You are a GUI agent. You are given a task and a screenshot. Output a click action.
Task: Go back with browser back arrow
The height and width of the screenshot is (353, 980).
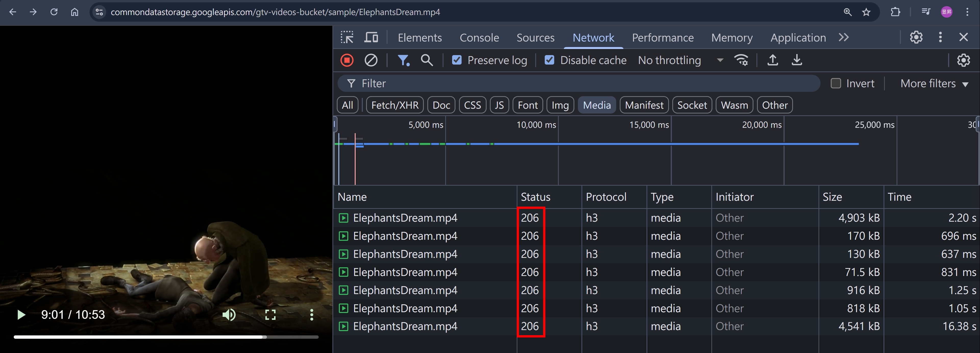(13, 12)
